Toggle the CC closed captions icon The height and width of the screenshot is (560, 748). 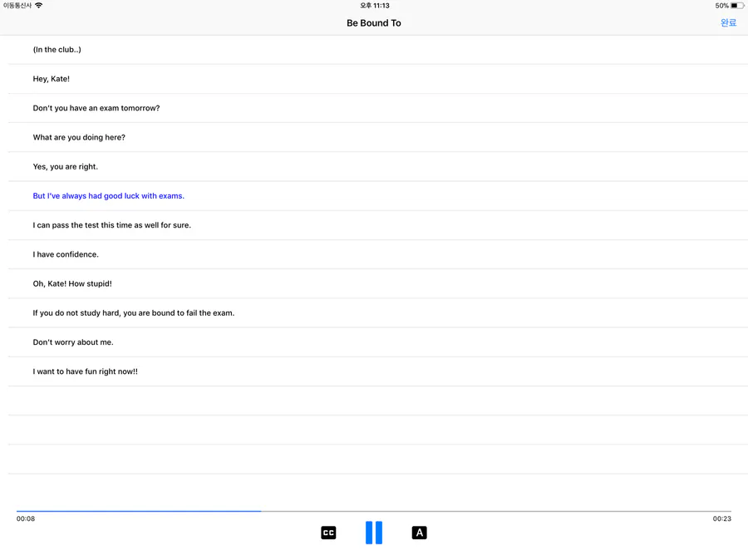(x=328, y=533)
